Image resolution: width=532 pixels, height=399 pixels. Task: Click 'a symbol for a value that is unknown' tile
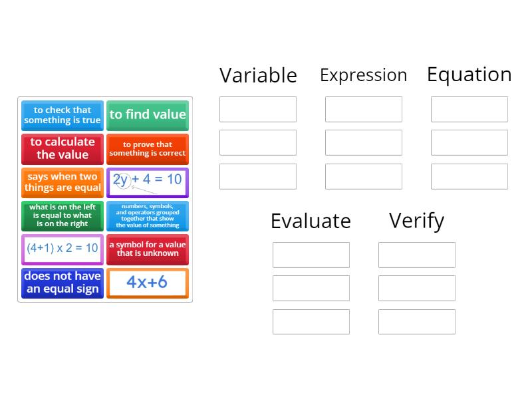(x=148, y=249)
